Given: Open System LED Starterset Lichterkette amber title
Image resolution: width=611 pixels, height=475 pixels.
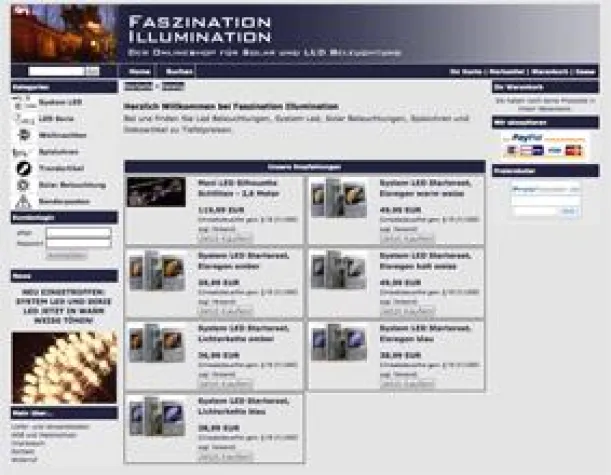Looking at the screenshot, I should click(244, 334).
